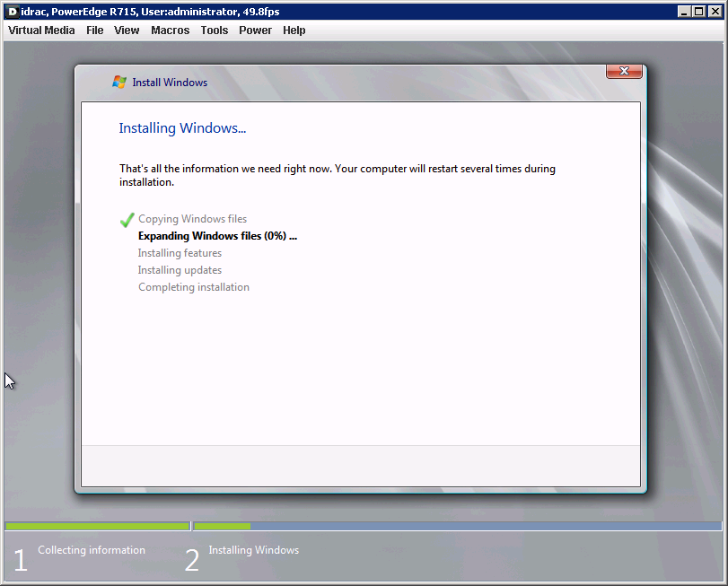Maximize the iDRAC console window
The height and width of the screenshot is (586, 728).
click(x=700, y=11)
